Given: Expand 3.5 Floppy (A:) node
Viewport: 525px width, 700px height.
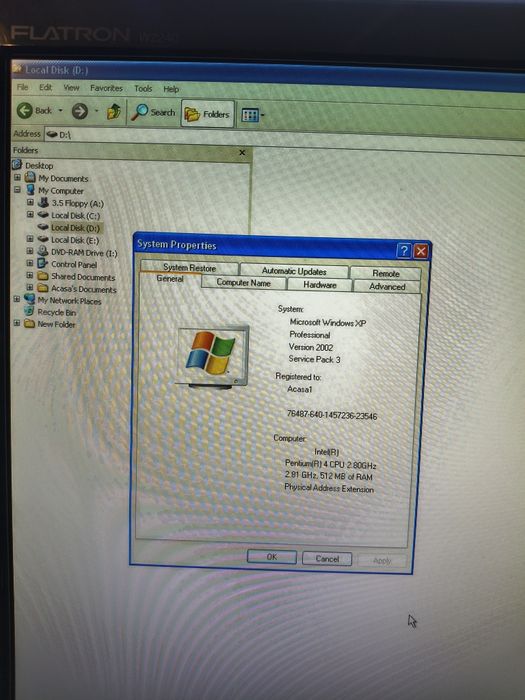Looking at the screenshot, I should click(30, 202).
